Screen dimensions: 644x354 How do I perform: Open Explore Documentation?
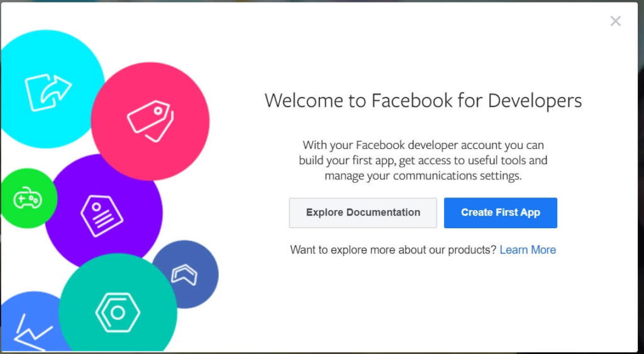click(363, 213)
